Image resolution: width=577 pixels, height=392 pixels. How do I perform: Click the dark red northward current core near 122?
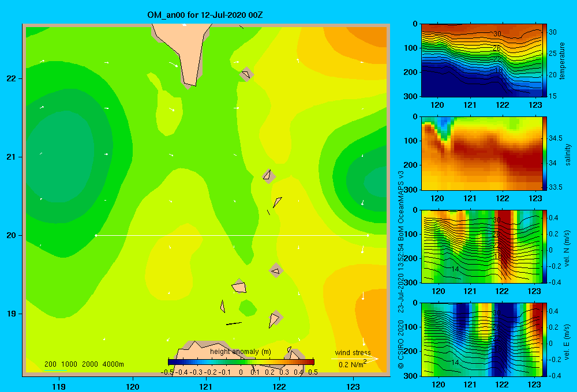505,241
